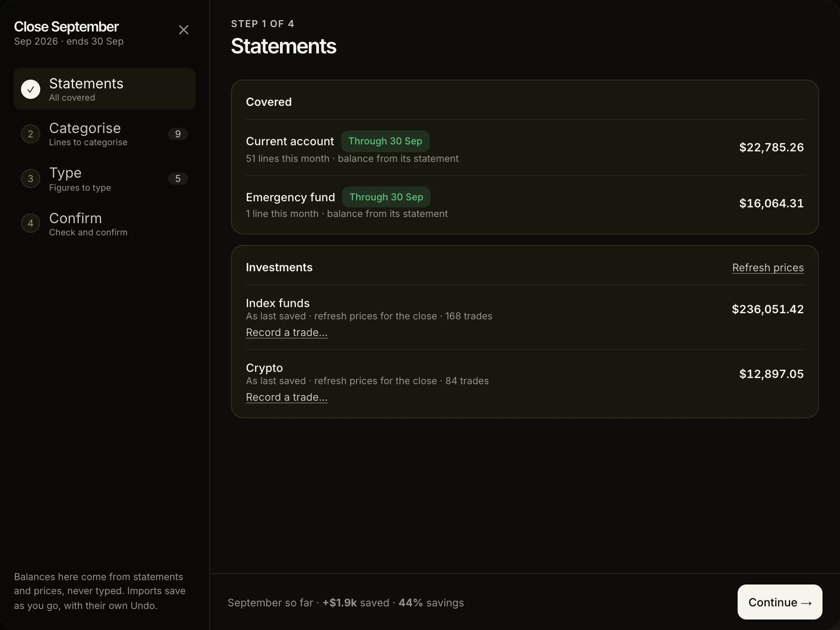Click the 'All covered' status text

[72, 98]
